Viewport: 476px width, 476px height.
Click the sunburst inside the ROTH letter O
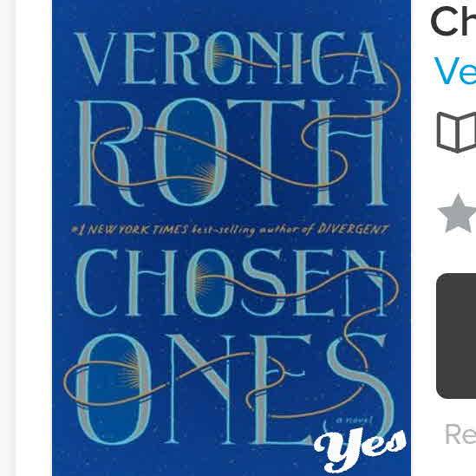point(204,179)
